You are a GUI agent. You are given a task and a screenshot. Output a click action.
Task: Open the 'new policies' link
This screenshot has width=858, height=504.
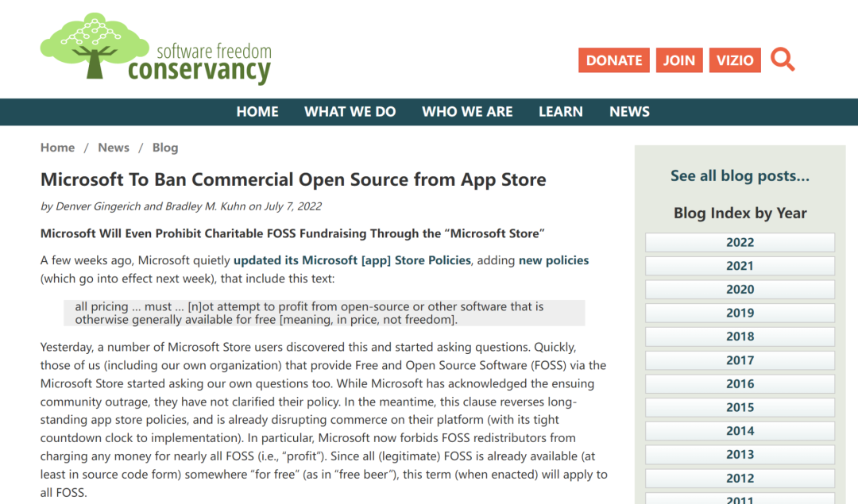click(x=553, y=260)
